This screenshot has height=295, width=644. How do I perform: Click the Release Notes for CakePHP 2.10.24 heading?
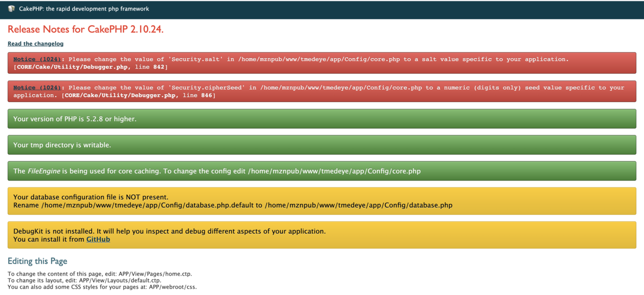point(85,29)
